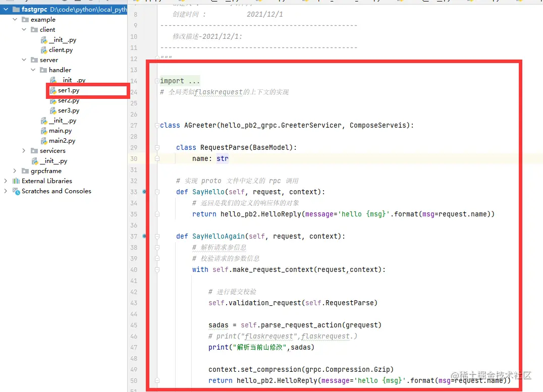Open __init__.py below ser3.py
Image resolution: width=543 pixels, height=392 pixels.
click(x=63, y=121)
